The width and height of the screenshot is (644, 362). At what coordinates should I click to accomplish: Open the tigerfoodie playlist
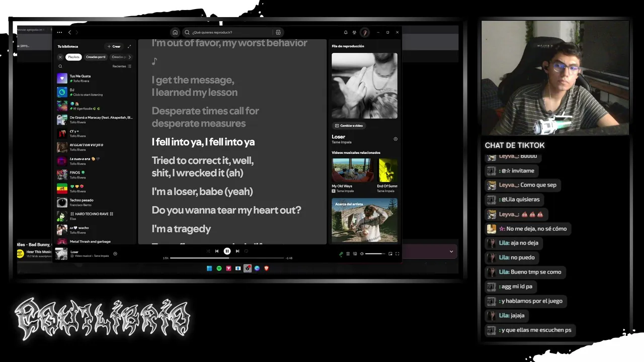(95, 106)
